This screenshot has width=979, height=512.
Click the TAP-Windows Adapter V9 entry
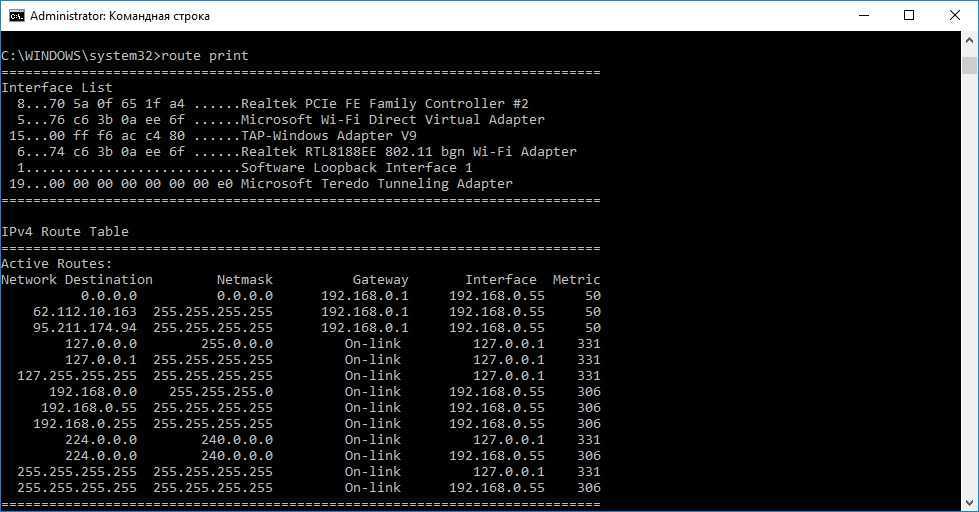(x=329, y=136)
